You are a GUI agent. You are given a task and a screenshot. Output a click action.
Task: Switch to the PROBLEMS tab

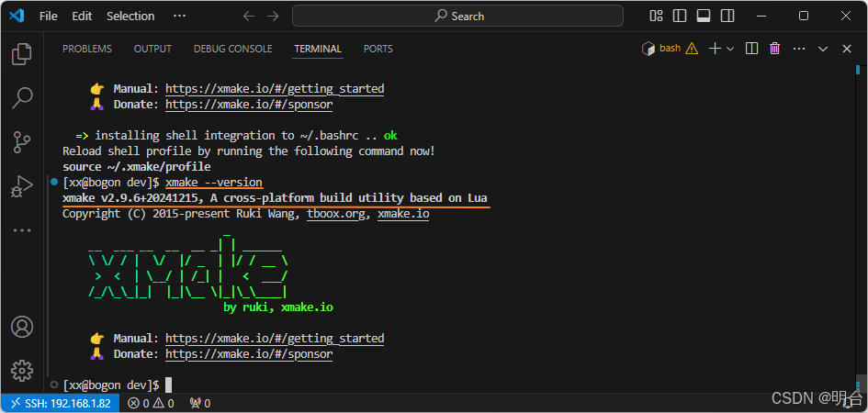pyautogui.click(x=87, y=49)
